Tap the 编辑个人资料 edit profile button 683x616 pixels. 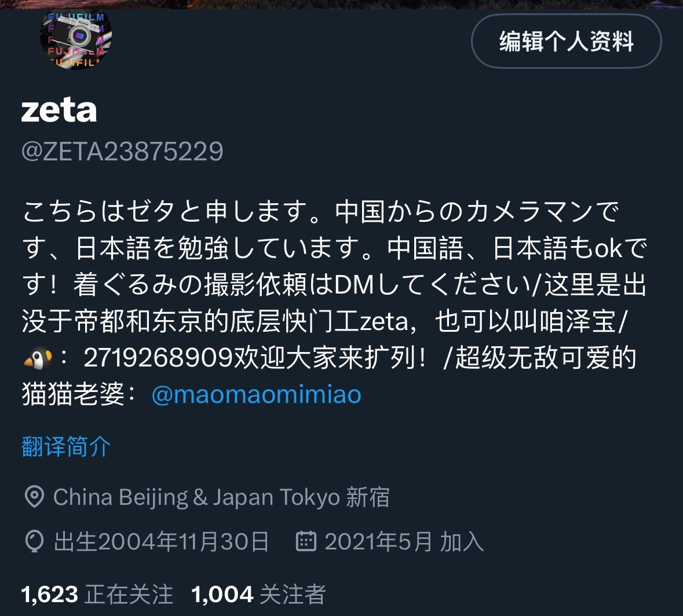pyautogui.click(x=566, y=41)
